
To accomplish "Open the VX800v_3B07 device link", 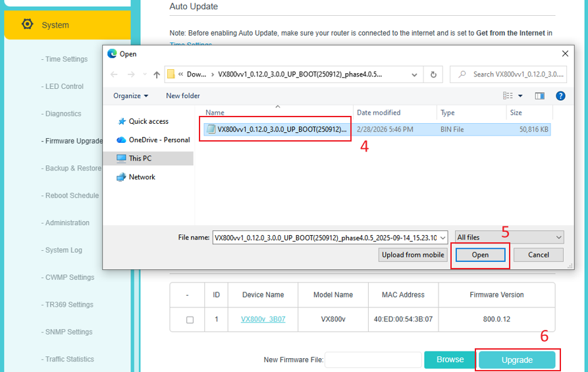I will [x=263, y=319].
